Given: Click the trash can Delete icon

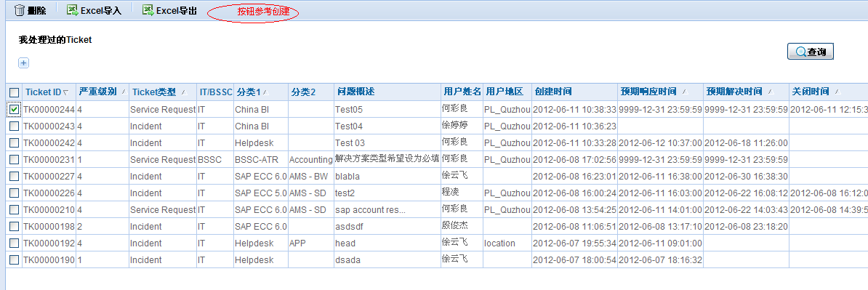Looking at the screenshot, I should [20, 10].
